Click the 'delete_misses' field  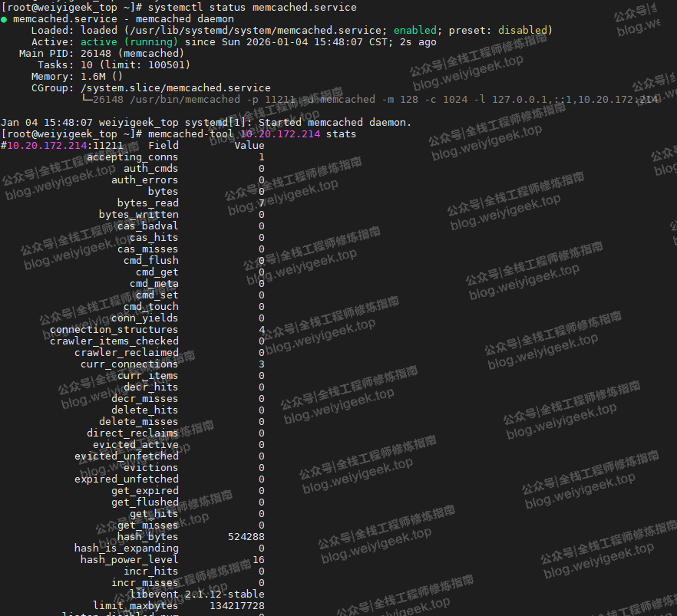(139, 422)
